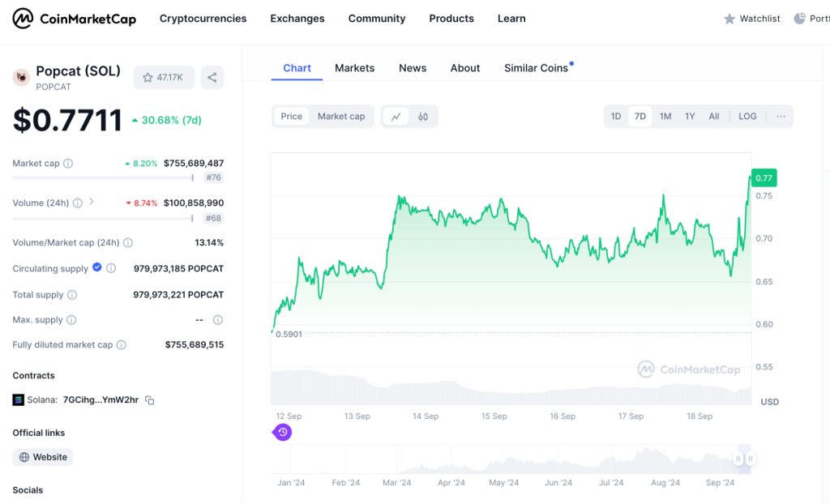Click the purple history icon below chart
The height and width of the screenshot is (504, 830).
tap(282, 432)
